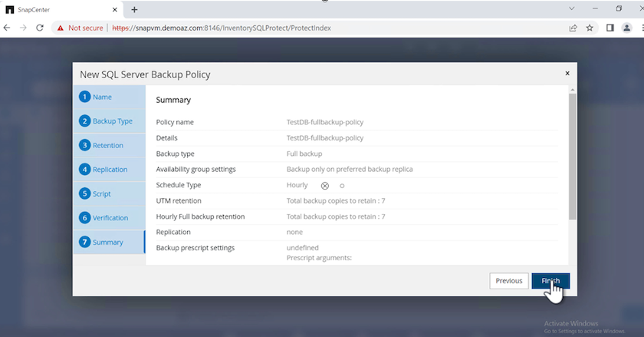The height and width of the screenshot is (337, 644).
Task: Click Hourly Full backup retention value
Action: [336, 216]
